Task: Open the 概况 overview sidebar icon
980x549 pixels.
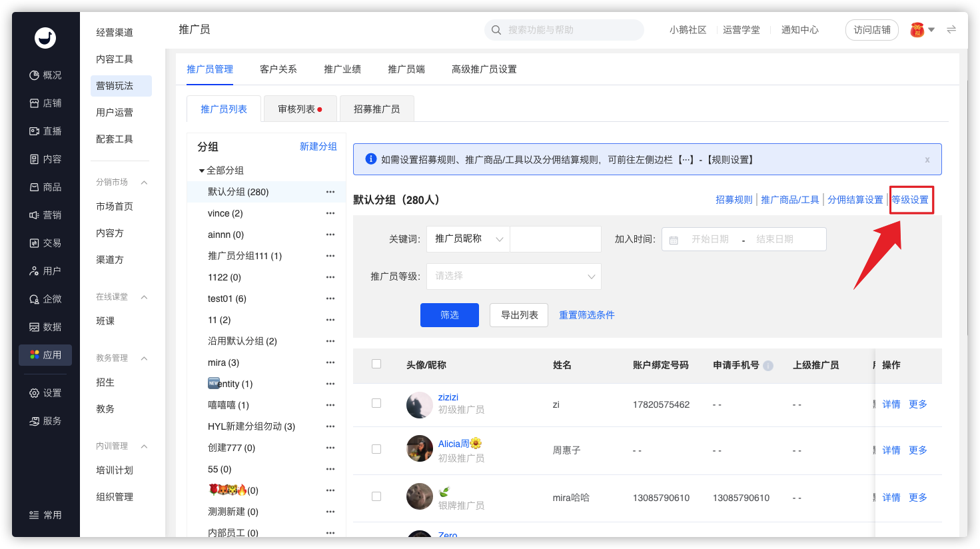Action: (x=34, y=75)
